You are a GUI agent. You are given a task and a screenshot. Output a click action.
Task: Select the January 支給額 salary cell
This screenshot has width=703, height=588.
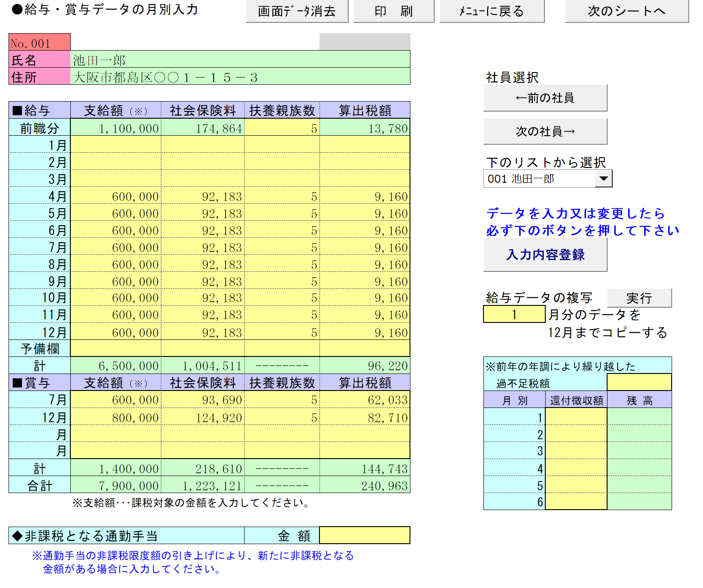coord(116,145)
